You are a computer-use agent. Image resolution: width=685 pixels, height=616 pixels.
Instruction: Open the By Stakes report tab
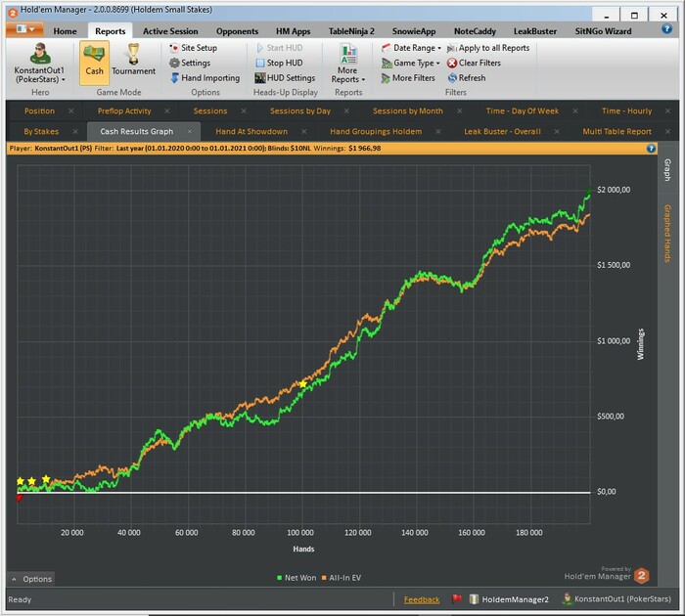click(x=41, y=131)
